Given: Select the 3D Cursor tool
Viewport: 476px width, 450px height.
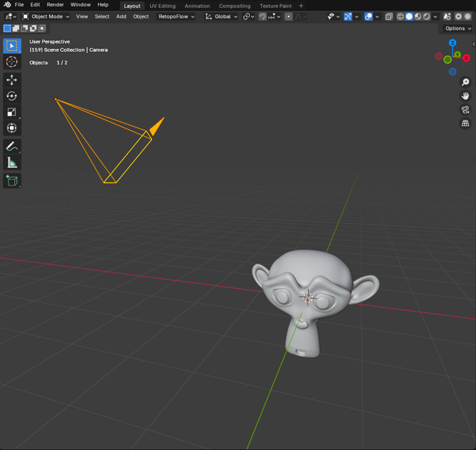Looking at the screenshot, I should [x=12, y=62].
